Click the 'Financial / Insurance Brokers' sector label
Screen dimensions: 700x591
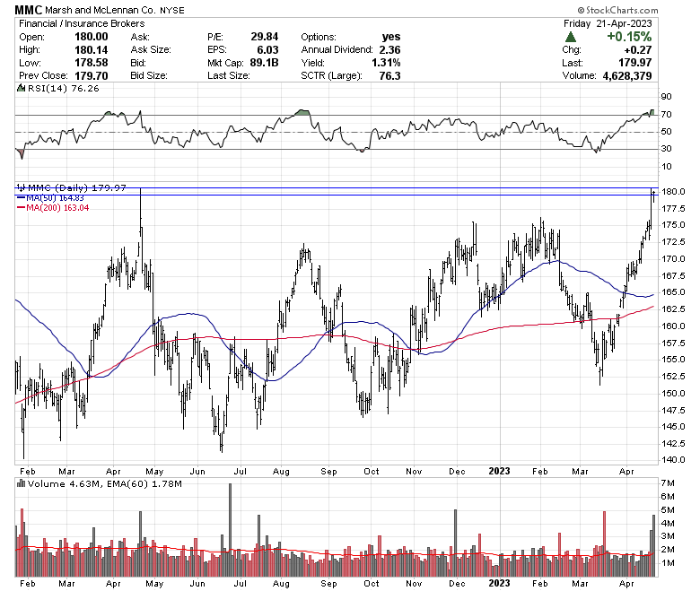[82, 23]
